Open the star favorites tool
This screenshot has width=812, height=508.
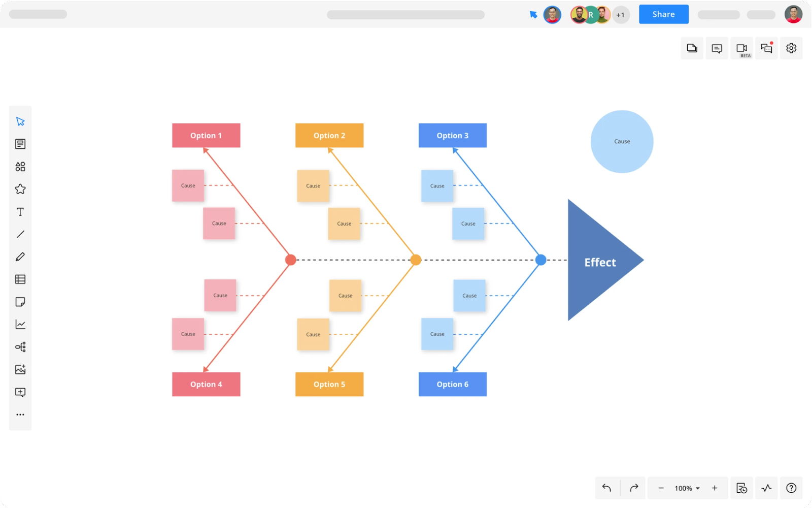click(20, 189)
